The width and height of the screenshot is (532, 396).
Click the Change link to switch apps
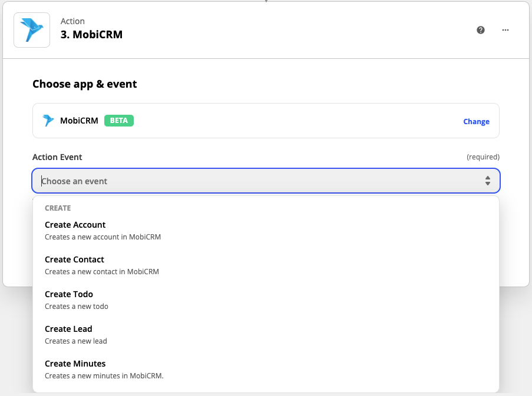coord(476,121)
